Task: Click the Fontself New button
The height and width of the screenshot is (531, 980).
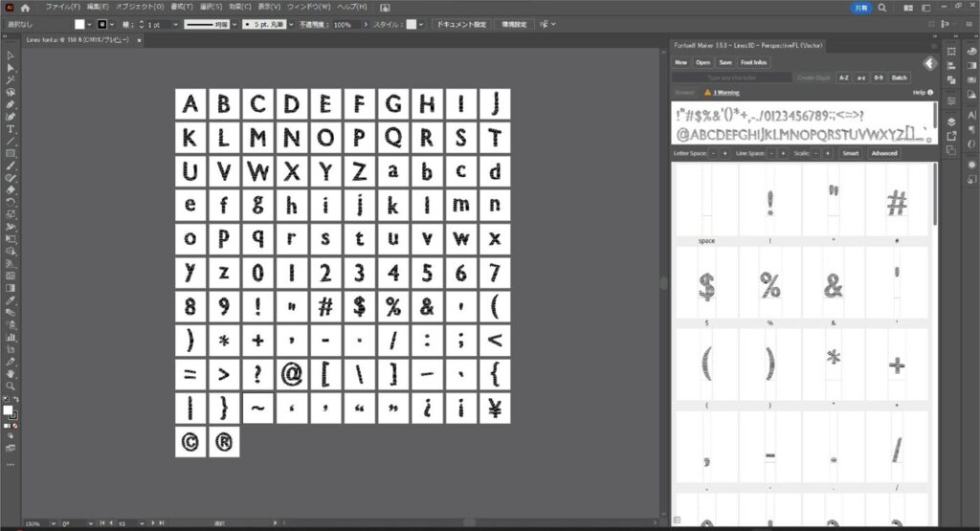Action: pyautogui.click(x=681, y=62)
